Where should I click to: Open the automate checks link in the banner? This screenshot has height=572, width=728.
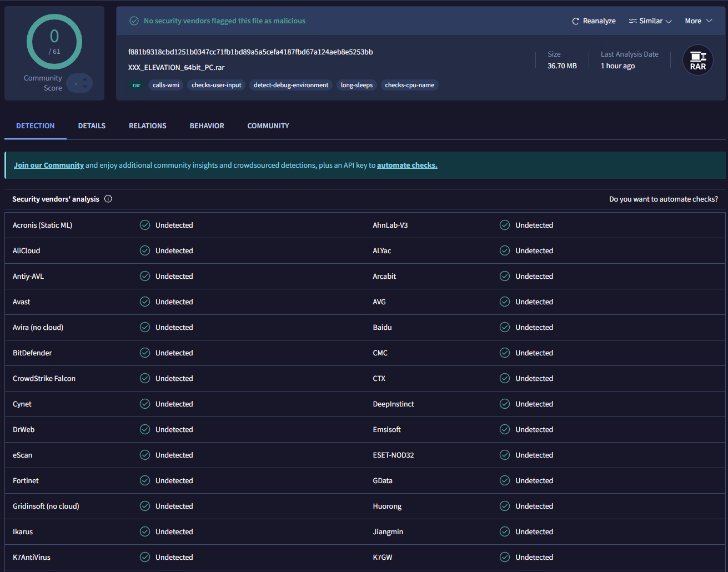coord(407,165)
